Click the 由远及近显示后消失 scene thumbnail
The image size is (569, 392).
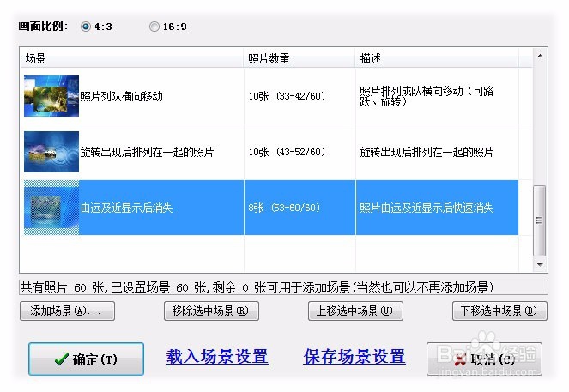coord(51,208)
